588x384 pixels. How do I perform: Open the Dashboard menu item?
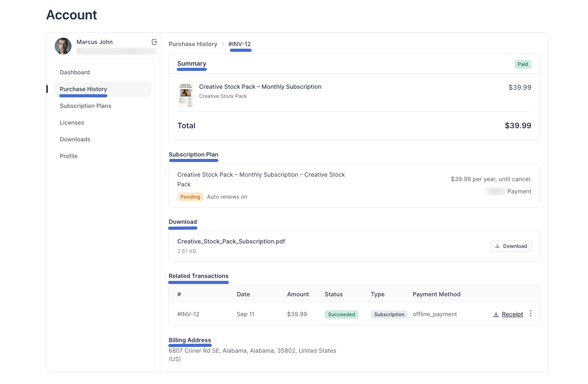[x=75, y=72]
